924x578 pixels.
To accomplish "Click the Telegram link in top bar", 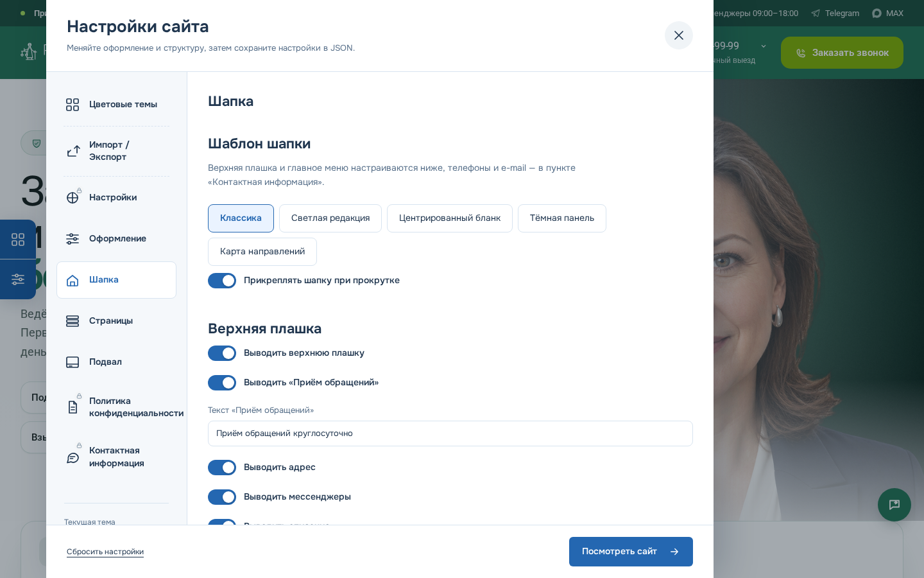I will coord(835,13).
